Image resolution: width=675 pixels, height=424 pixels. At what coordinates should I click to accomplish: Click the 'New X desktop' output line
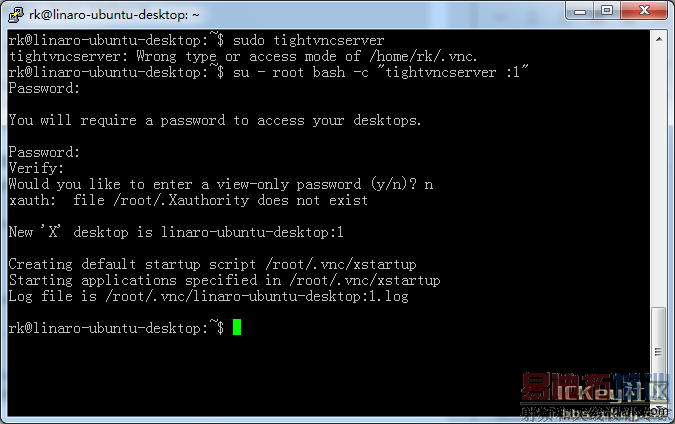point(176,232)
